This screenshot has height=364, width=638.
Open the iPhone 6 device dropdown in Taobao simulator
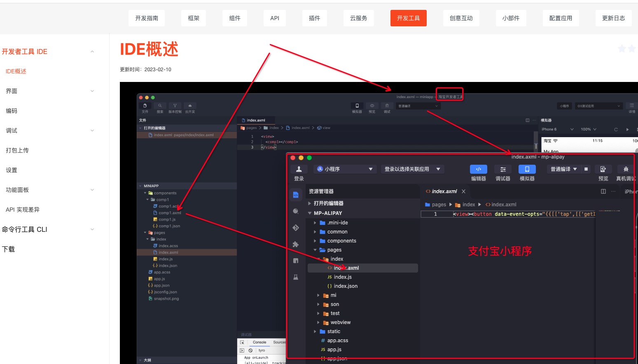point(558,129)
